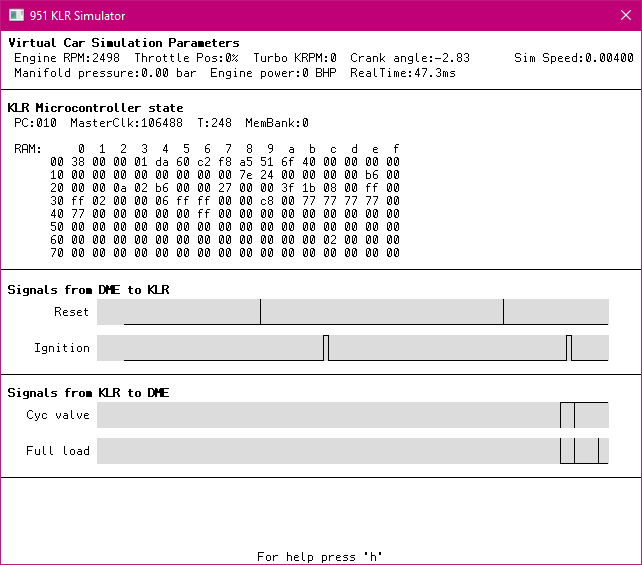Click Signals from DME to KLR heading
642x565 pixels.
[x=88, y=290]
